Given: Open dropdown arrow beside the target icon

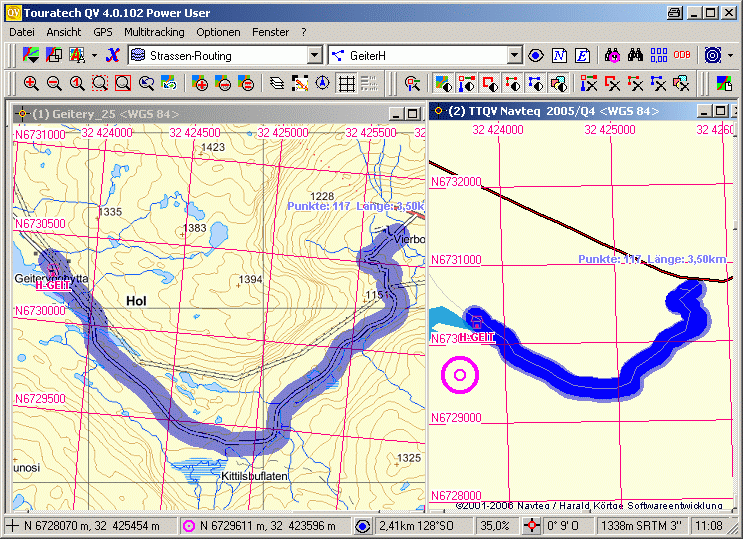Looking at the screenshot, I should coord(730,55).
